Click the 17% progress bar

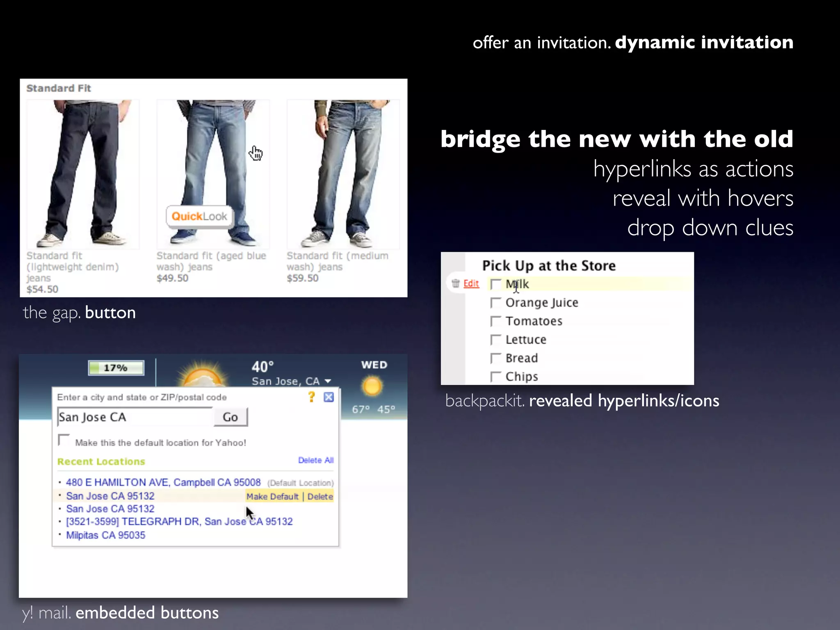(116, 368)
